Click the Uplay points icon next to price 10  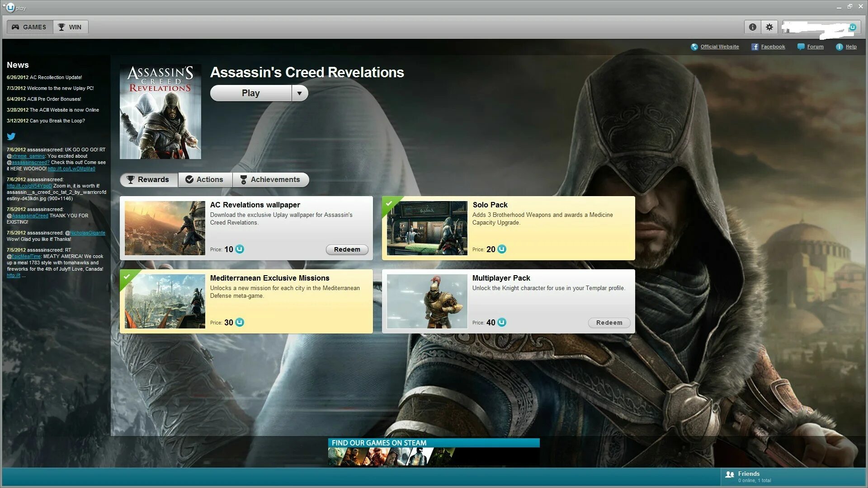point(240,249)
